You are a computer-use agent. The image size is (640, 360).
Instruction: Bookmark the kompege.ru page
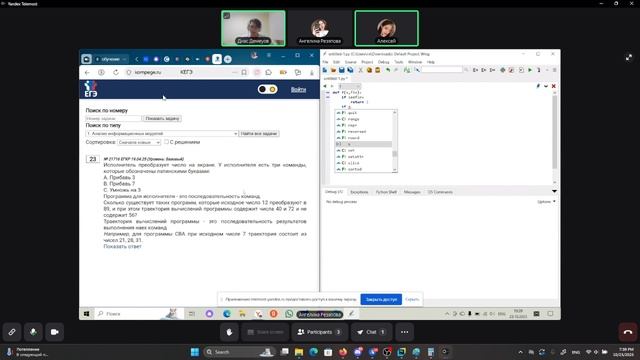244,72
